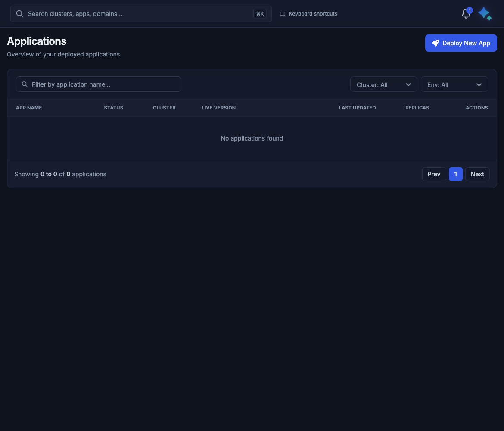Focus the Filter by application name field

(x=98, y=84)
